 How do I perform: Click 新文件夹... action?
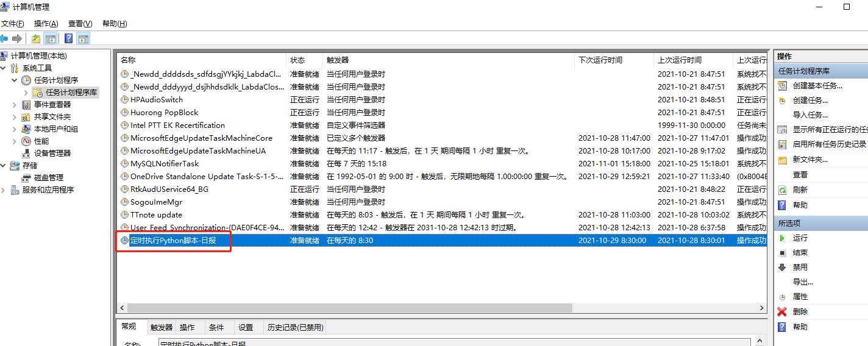[x=810, y=160]
